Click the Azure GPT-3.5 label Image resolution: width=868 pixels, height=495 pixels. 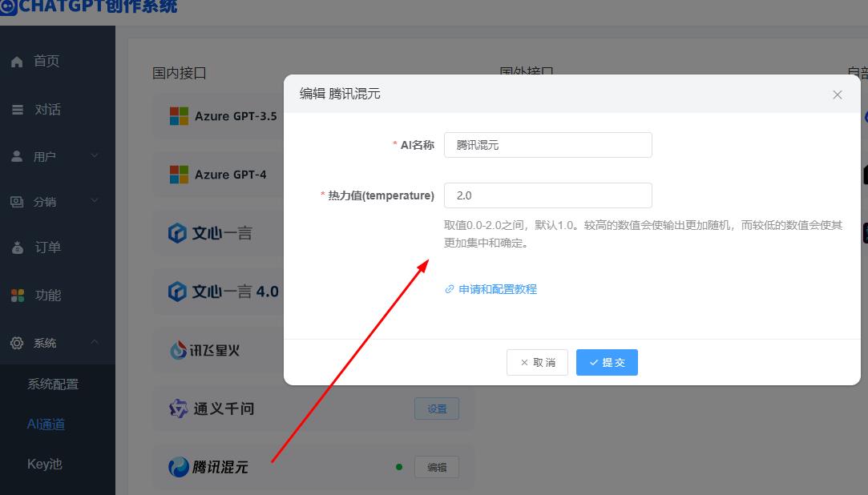click(236, 116)
